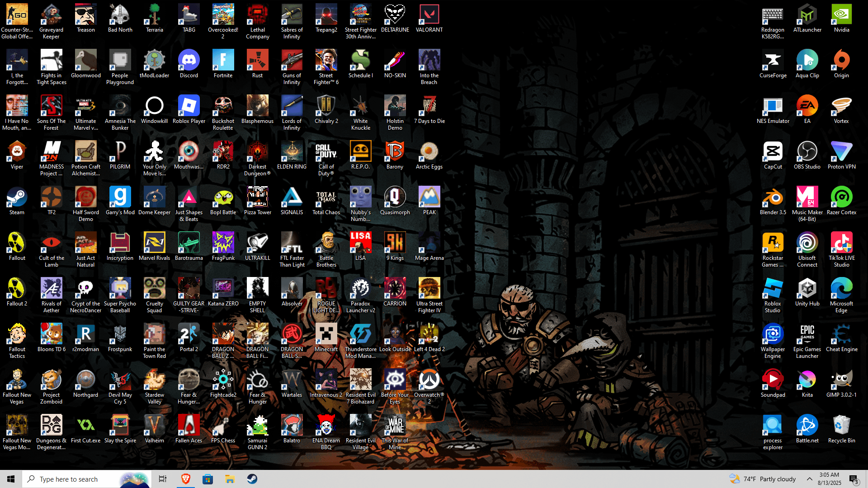The width and height of the screenshot is (868, 488).
Task: Open the Razer Cortex shortcut
Action: coord(842,201)
